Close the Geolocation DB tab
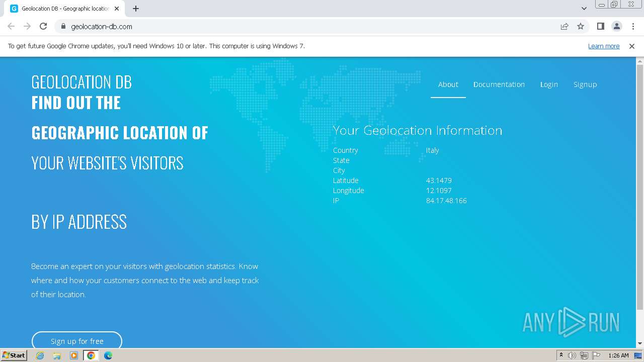The height and width of the screenshot is (362, 644). click(x=117, y=9)
